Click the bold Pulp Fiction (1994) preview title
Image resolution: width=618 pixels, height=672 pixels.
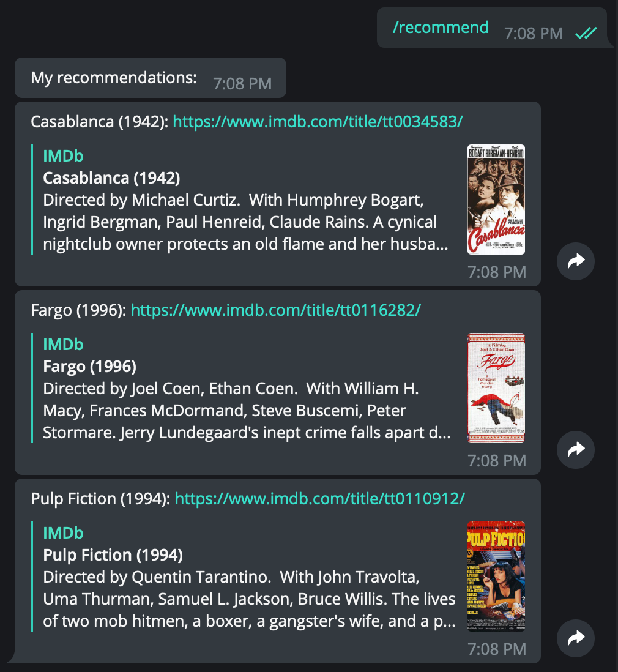[113, 555]
